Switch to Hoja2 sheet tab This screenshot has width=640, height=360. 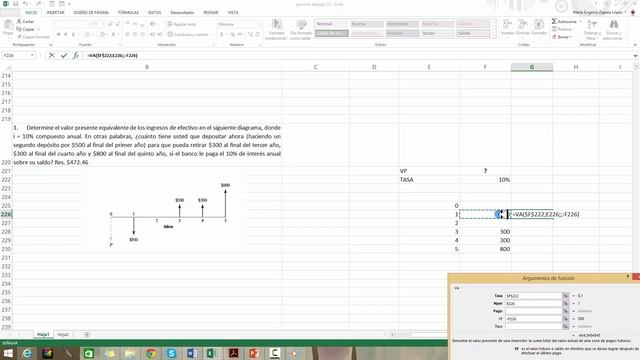[63, 334]
